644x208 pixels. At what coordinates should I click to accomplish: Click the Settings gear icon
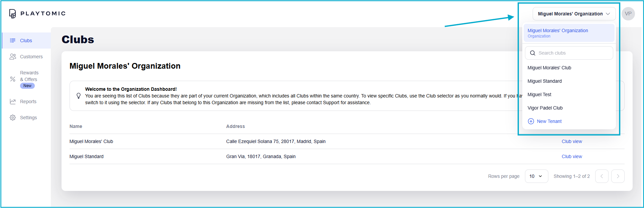(x=13, y=118)
